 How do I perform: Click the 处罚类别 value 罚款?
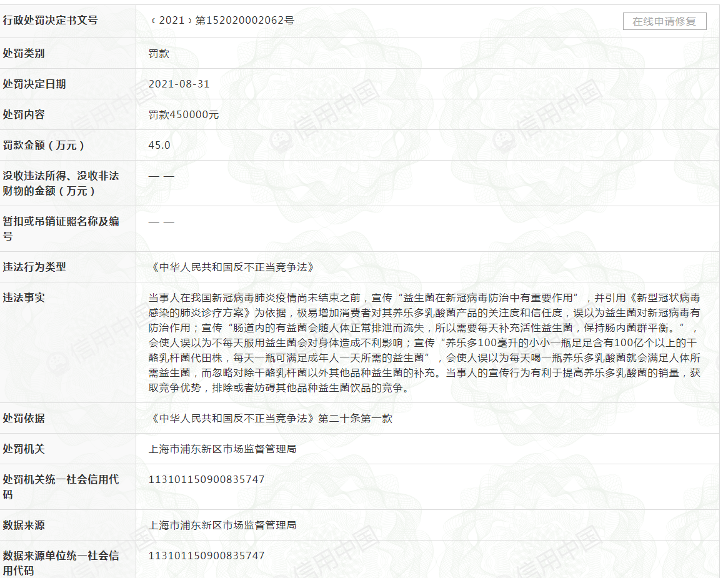point(159,54)
